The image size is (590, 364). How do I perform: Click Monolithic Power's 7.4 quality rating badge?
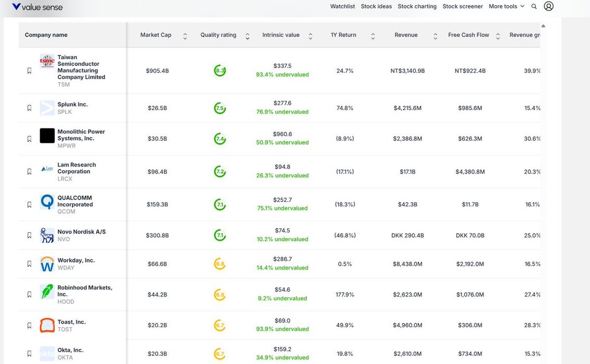tap(220, 139)
